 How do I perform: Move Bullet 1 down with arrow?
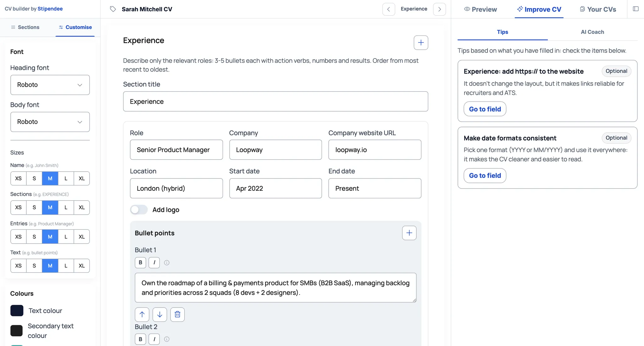(160, 314)
